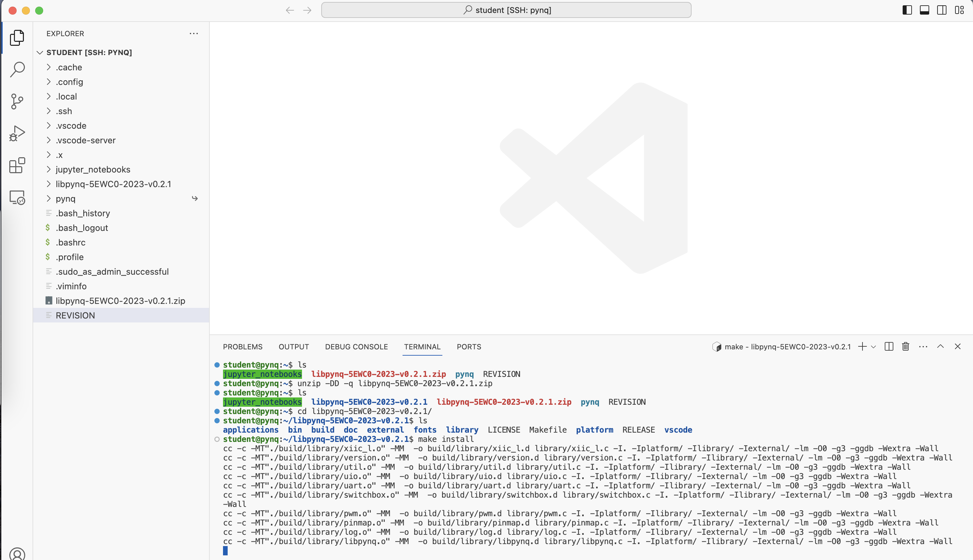The height and width of the screenshot is (560, 973).
Task: Expand the jupyter_notebooks folder
Action: click(x=121, y=170)
